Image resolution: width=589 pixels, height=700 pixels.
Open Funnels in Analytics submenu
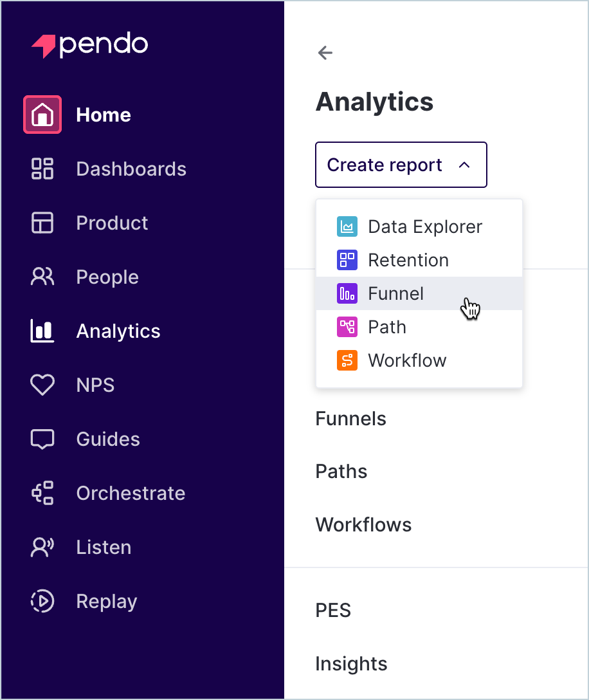[350, 419]
